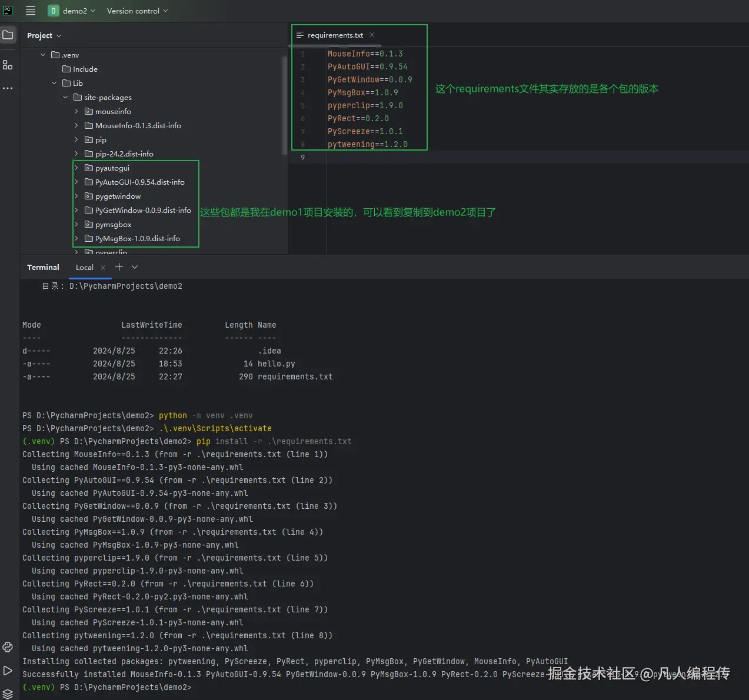Open the Version control dropdown
Image resolution: width=749 pixels, height=700 pixels.
(137, 11)
